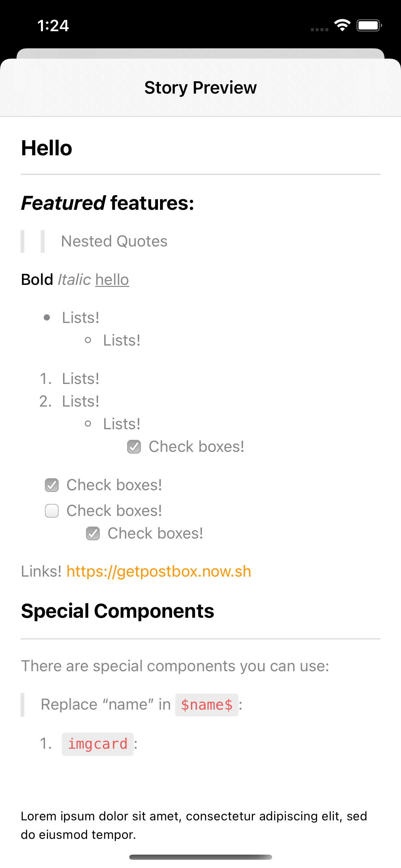The height and width of the screenshot is (868, 401).
Task: Tap the Wi-Fi status icon
Action: pos(342,25)
